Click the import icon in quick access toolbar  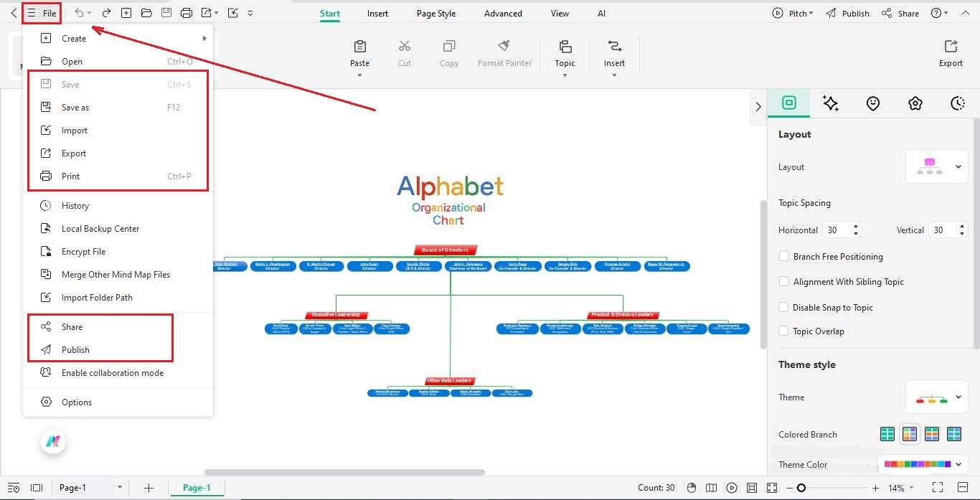232,13
